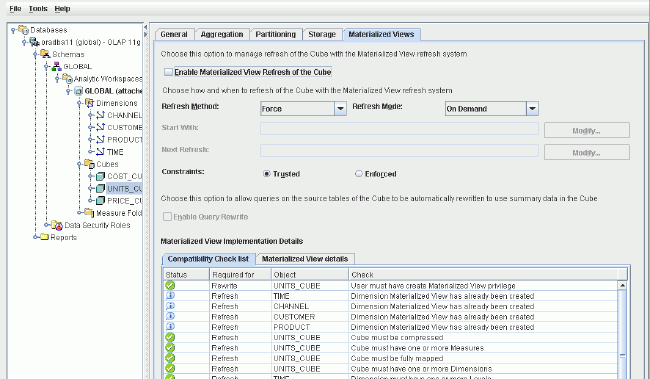This screenshot has height=379, width=650.
Task: Click Modify button next to Start With
Action: click(587, 131)
